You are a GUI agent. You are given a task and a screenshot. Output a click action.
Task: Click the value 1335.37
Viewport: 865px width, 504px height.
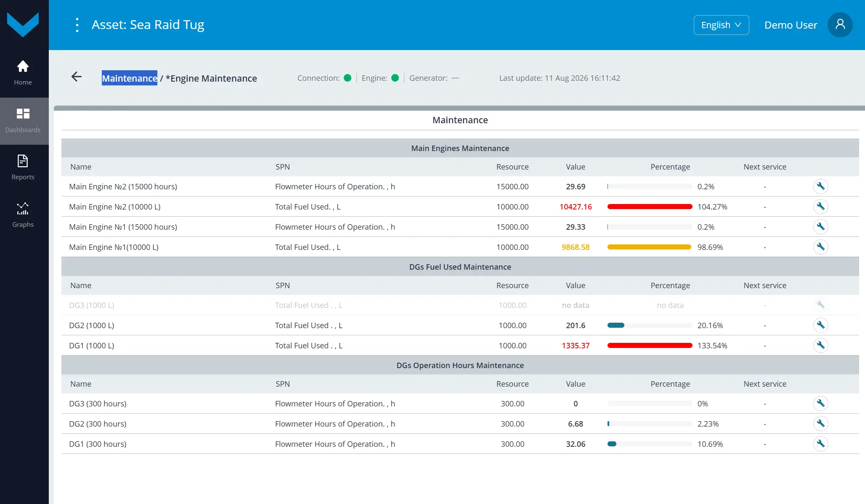[576, 345]
